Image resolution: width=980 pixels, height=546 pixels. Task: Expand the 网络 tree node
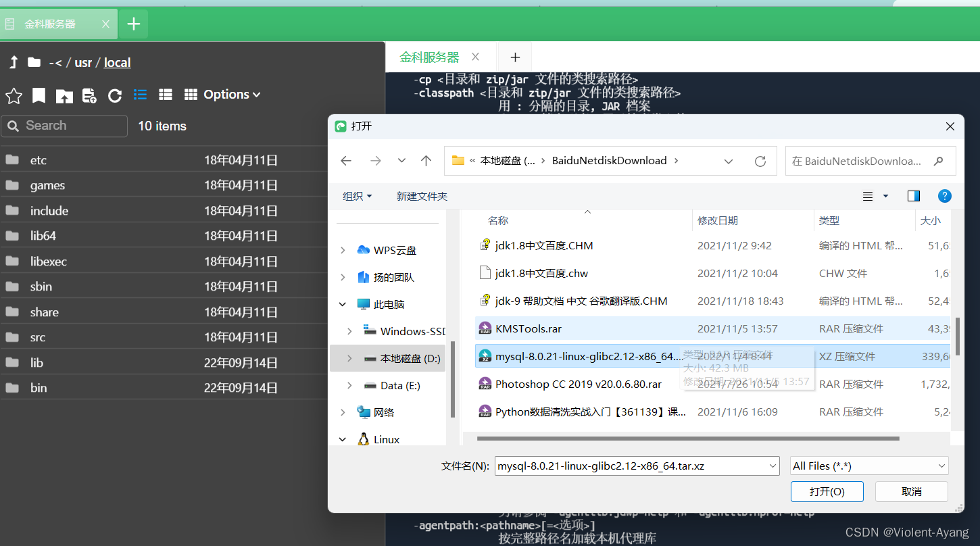[x=343, y=412]
